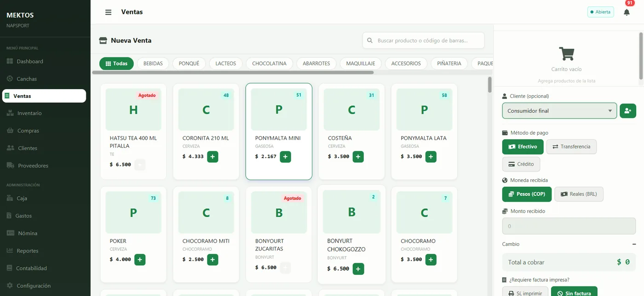Click the cart panel vertical scrollbar
The width and height of the screenshot is (644, 296).
(641, 55)
